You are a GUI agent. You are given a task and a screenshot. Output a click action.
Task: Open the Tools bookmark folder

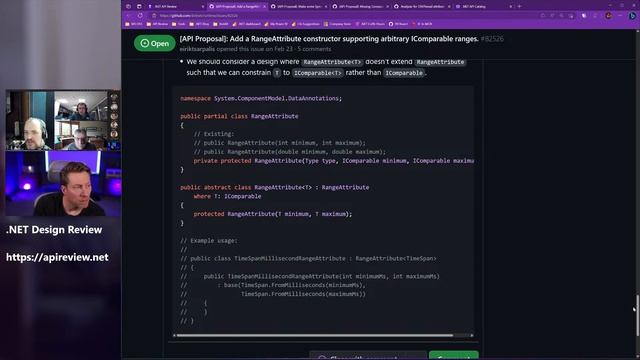tap(179, 24)
